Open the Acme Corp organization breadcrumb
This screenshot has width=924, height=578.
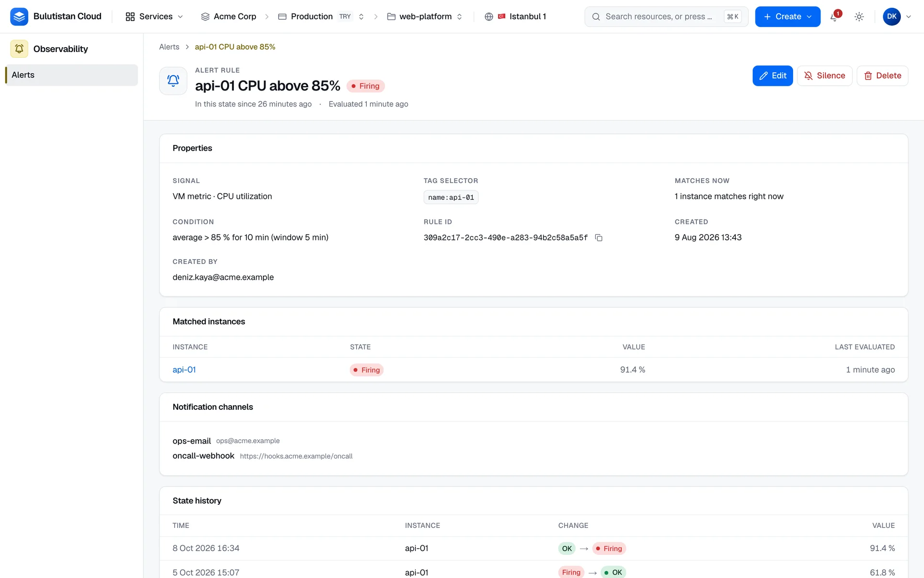point(229,16)
